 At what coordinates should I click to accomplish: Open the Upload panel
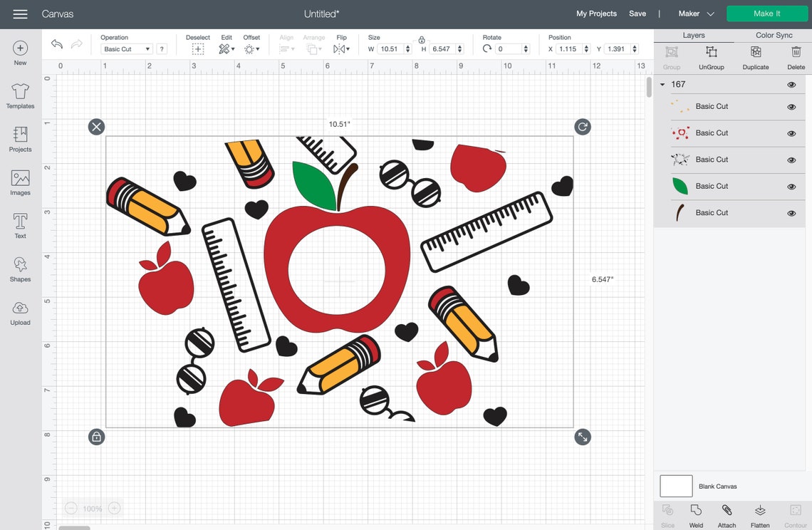pos(20,313)
